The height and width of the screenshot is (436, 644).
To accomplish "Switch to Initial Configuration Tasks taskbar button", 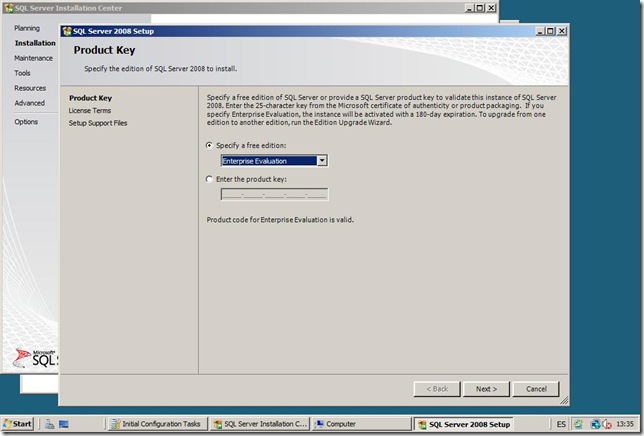I will coord(156,424).
